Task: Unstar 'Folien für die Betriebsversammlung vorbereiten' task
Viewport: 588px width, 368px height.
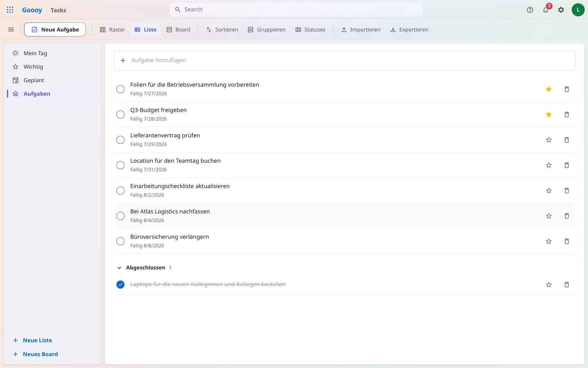Action: pos(549,89)
